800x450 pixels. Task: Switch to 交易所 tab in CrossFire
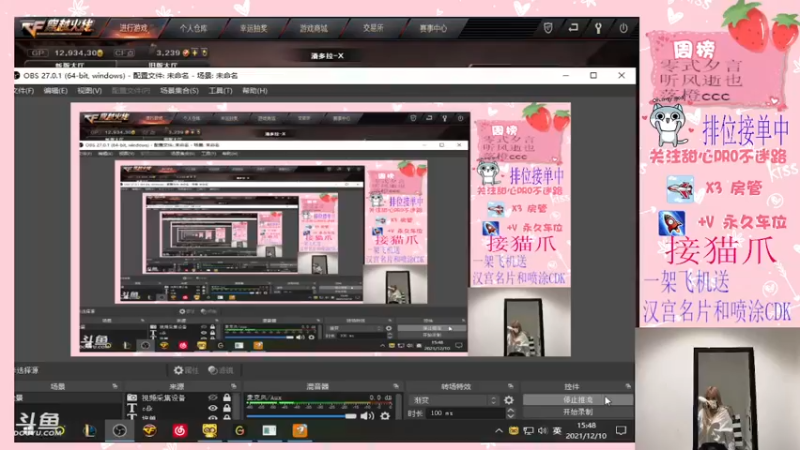pyautogui.click(x=373, y=28)
